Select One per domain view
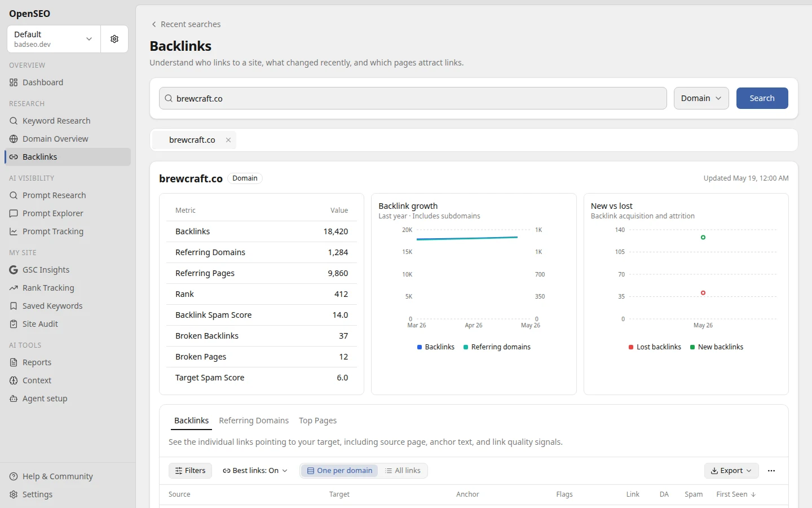Viewport: 812px width, 508px height. [x=339, y=471]
